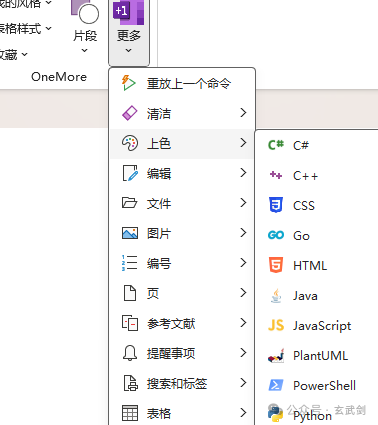378x425 pixels.
Task: Click the green C# language icon
Action: click(276, 145)
